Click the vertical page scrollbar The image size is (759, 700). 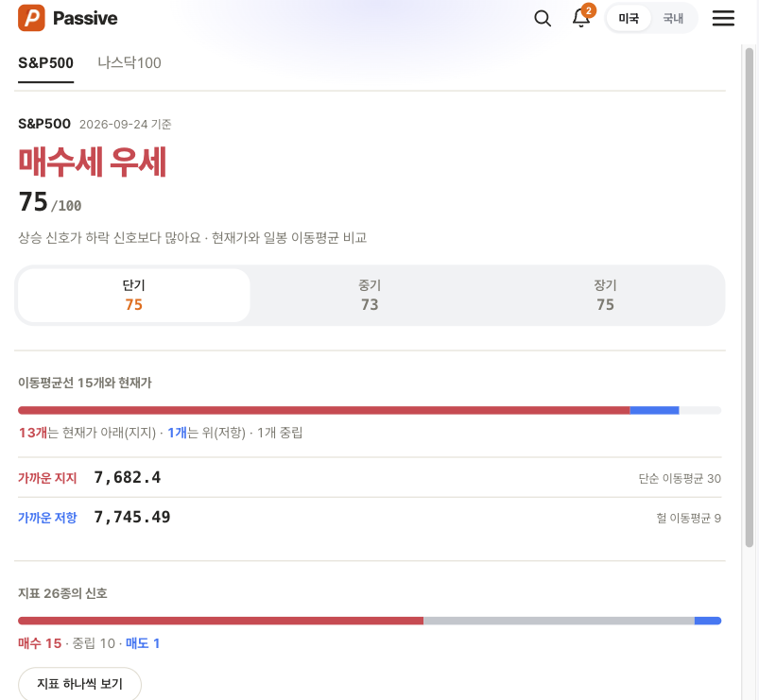point(750,298)
